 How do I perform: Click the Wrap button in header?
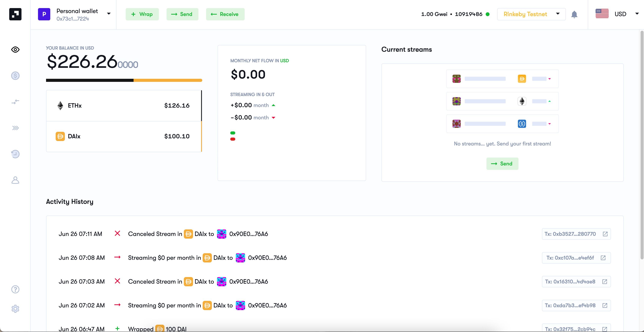(x=142, y=14)
